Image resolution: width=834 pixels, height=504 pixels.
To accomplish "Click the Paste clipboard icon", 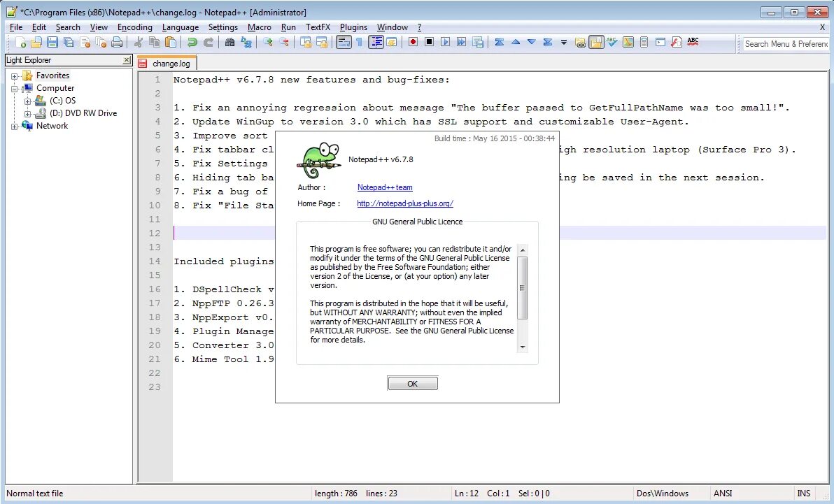I will tap(170, 42).
